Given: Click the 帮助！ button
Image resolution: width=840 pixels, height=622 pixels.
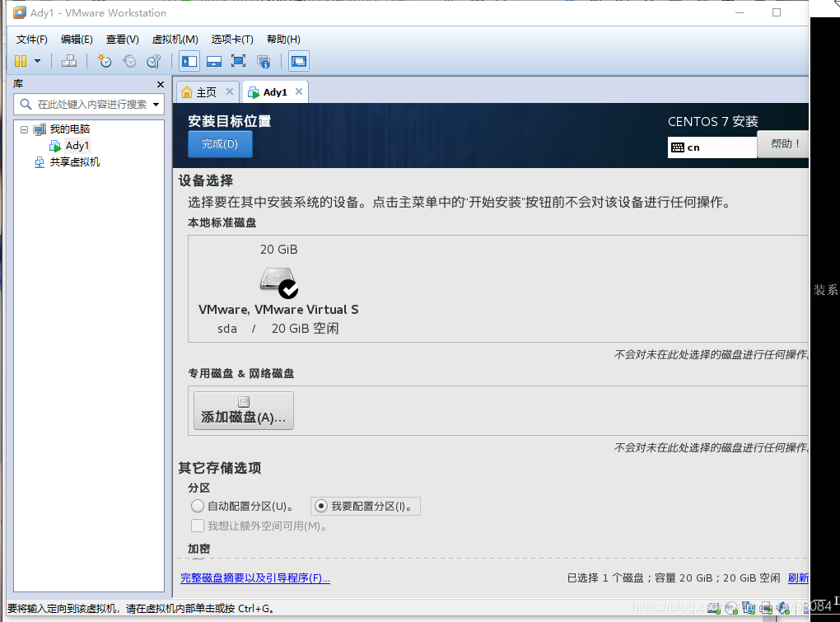Looking at the screenshot, I should tap(784, 143).
